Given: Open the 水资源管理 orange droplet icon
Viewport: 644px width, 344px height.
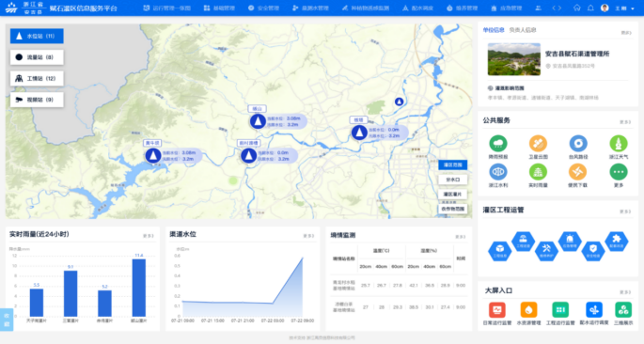Looking at the screenshot, I should tap(528, 310).
